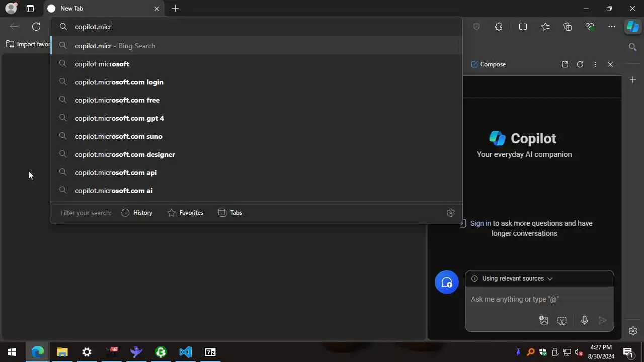Viewport: 644px width, 362px height.
Task: Select suggestion 'copilot.microsoft.com designer'
Action: (256, 154)
